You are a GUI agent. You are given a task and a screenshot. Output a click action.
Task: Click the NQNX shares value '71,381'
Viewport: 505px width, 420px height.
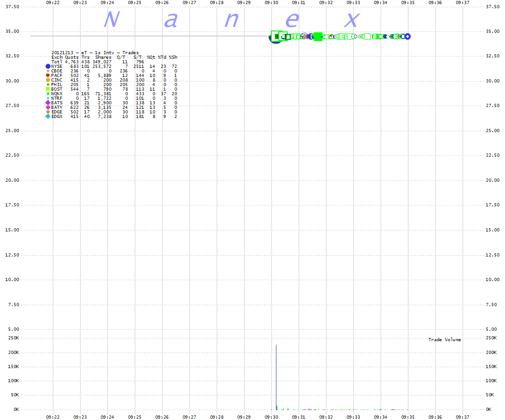point(103,94)
